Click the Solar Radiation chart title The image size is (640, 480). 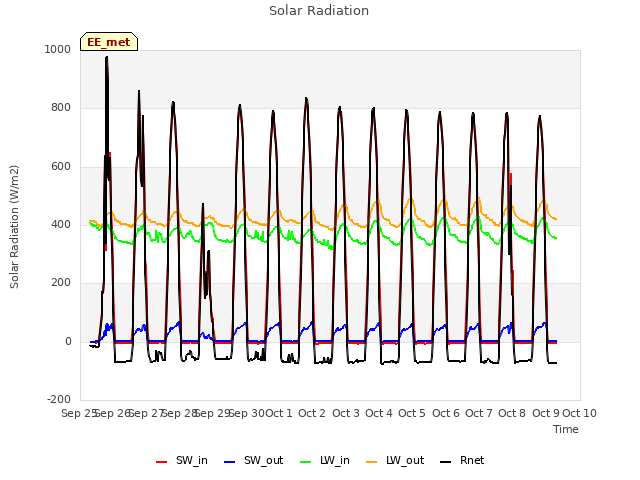click(319, 11)
